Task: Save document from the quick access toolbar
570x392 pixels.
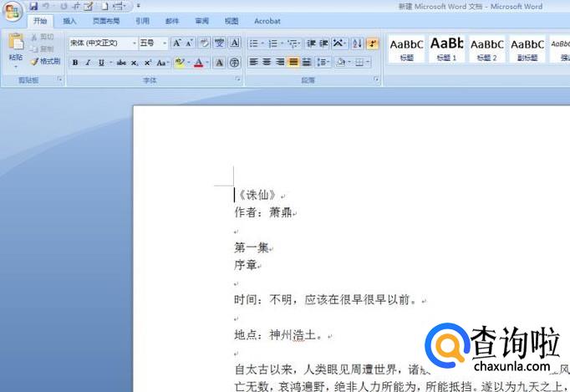Action: [x=33, y=6]
